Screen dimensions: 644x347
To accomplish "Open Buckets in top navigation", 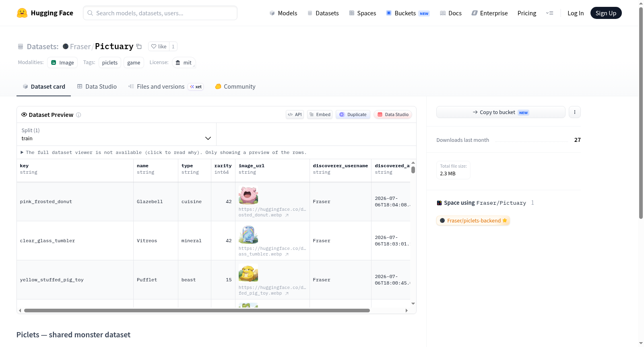I will [x=408, y=13].
